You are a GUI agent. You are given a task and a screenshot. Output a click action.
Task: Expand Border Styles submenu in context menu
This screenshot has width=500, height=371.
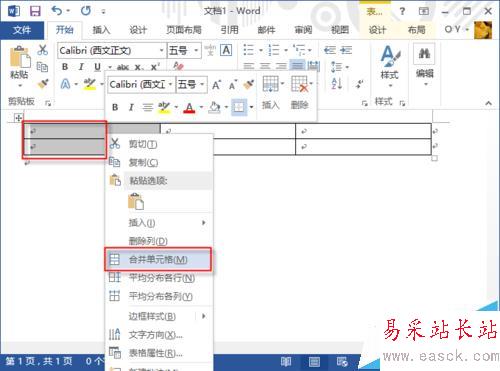(x=204, y=316)
